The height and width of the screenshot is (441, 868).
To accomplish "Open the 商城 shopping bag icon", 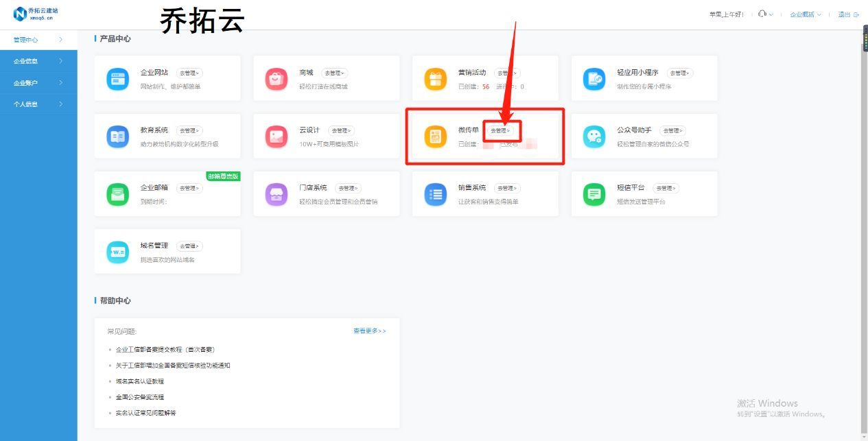I will (x=277, y=79).
